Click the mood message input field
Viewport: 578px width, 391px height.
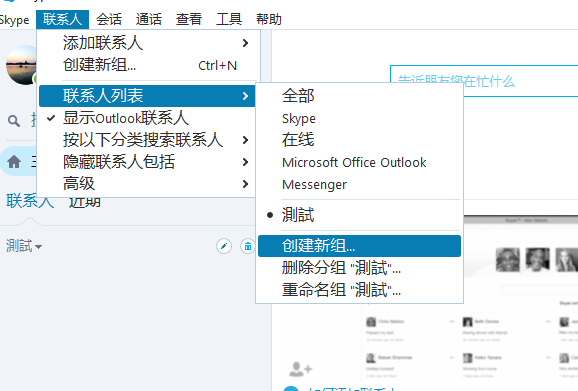click(484, 81)
